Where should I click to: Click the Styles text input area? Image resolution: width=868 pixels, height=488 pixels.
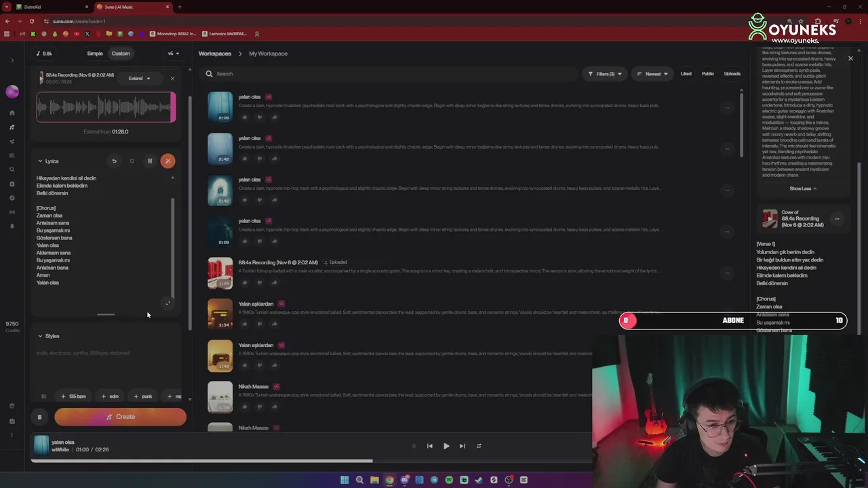[x=107, y=366]
